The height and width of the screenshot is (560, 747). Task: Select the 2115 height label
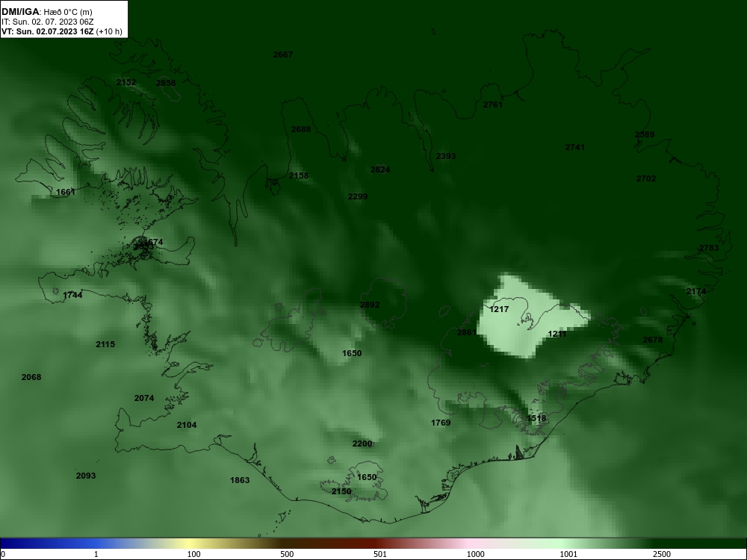pos(105,344)
